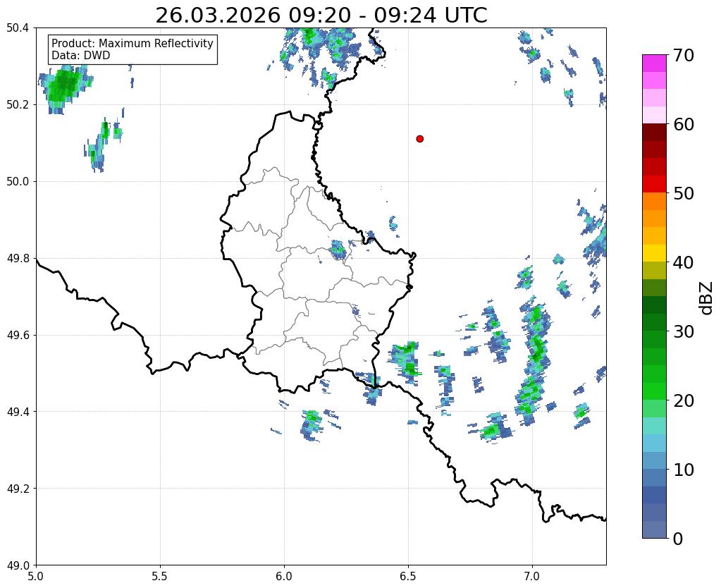Click the latitude label 49.2

[x=18, y=489]
